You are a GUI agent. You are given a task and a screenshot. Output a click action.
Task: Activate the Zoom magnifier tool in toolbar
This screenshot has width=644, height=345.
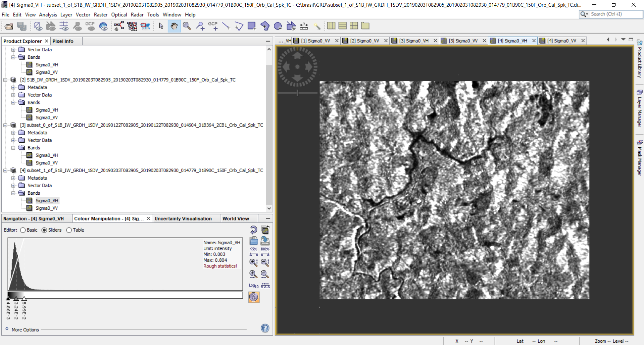click(187, 26)
